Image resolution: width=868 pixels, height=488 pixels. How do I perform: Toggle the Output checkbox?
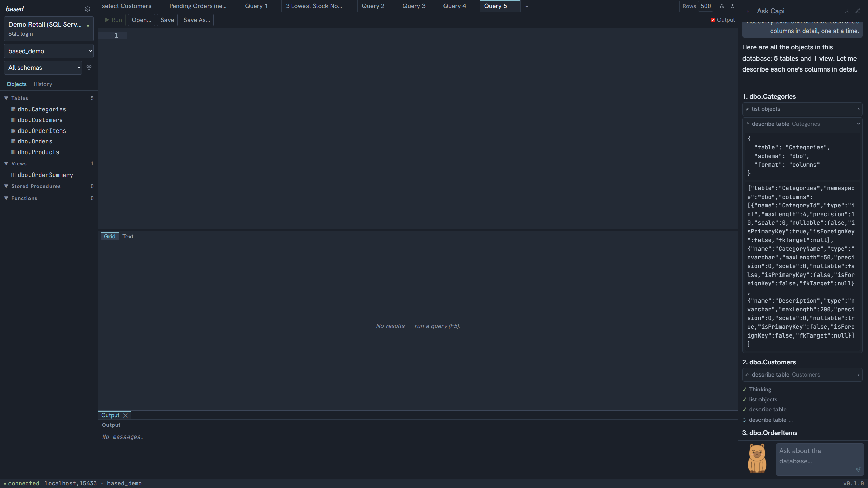[713, 20]
